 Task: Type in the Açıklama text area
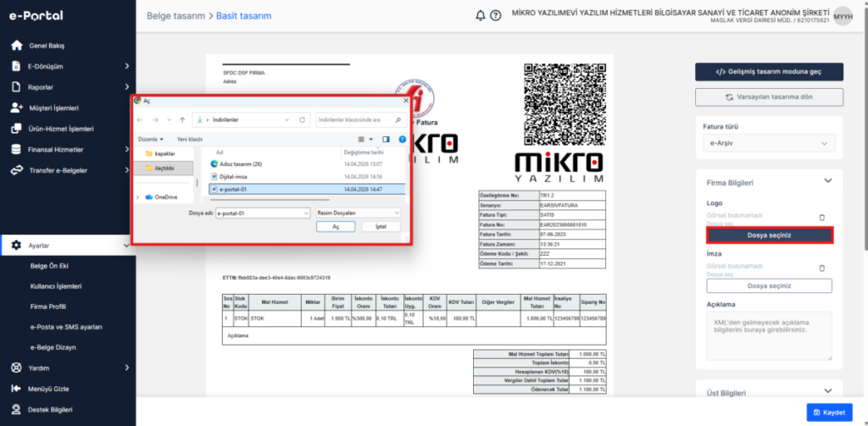pyautogui.click(x=769, y=336)
